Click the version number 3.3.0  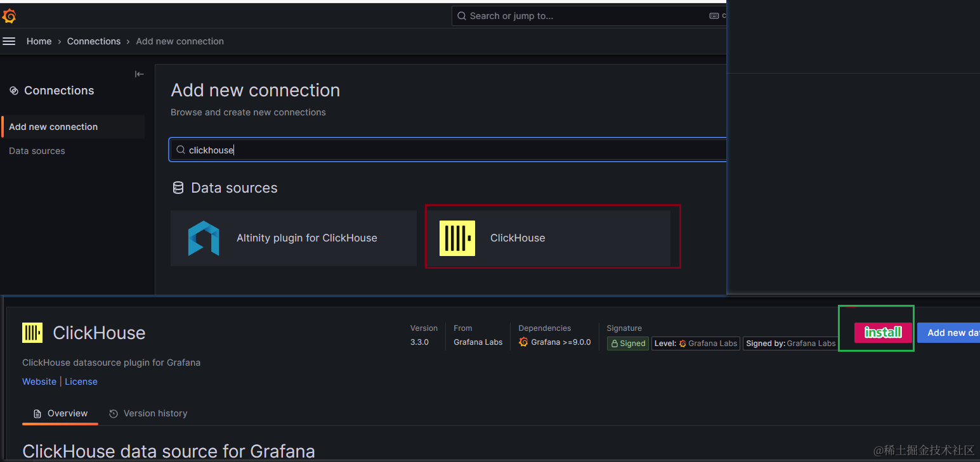tap(419, 342)
